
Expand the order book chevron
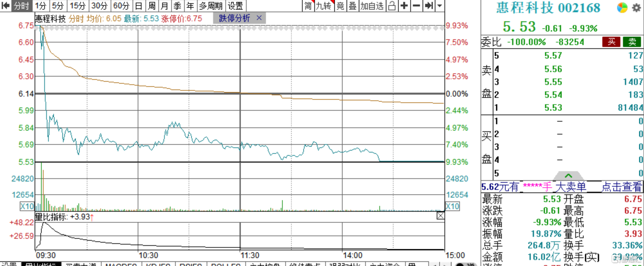(568, 176)
